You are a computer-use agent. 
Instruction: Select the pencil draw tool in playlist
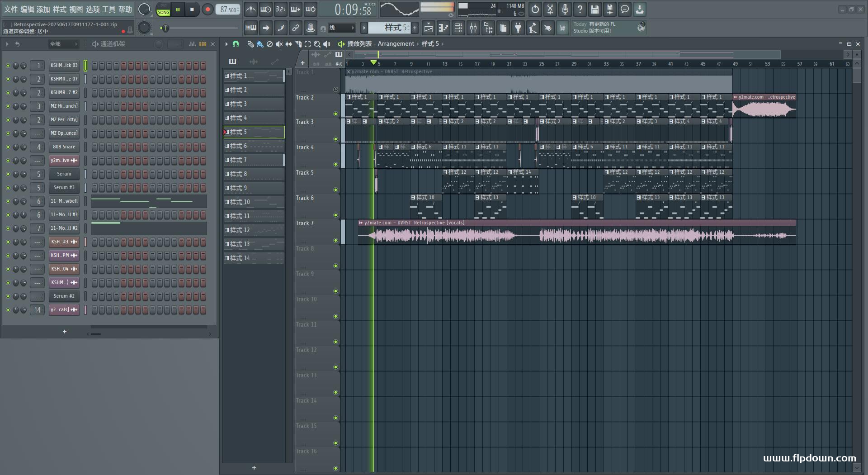(x=250, y=44)
